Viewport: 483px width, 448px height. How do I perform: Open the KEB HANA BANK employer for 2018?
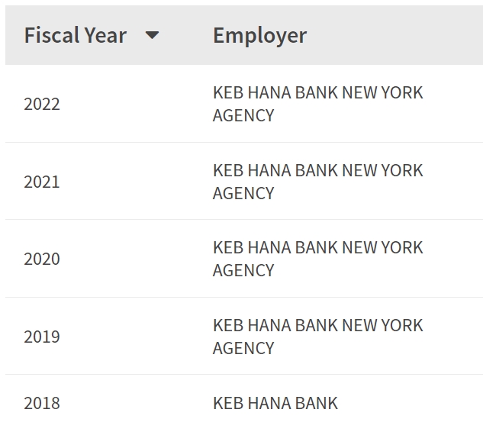pyautogui.click(x=275, y=403)
